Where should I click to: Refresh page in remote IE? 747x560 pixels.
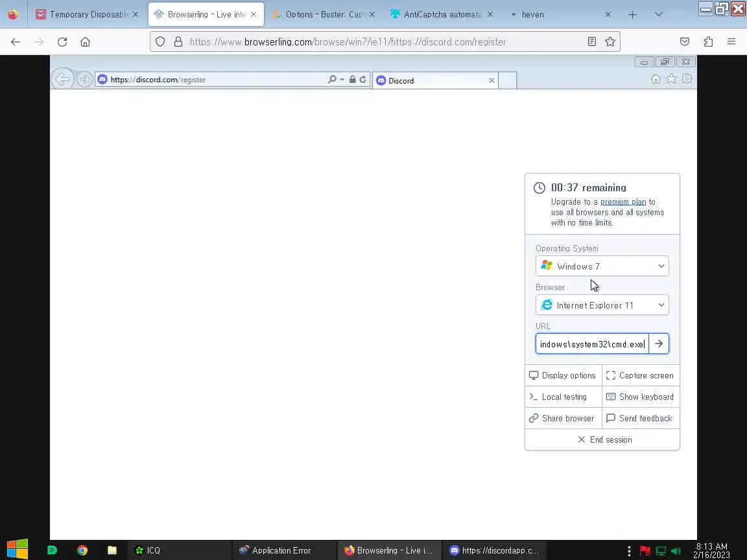click(x=362, y=80)
